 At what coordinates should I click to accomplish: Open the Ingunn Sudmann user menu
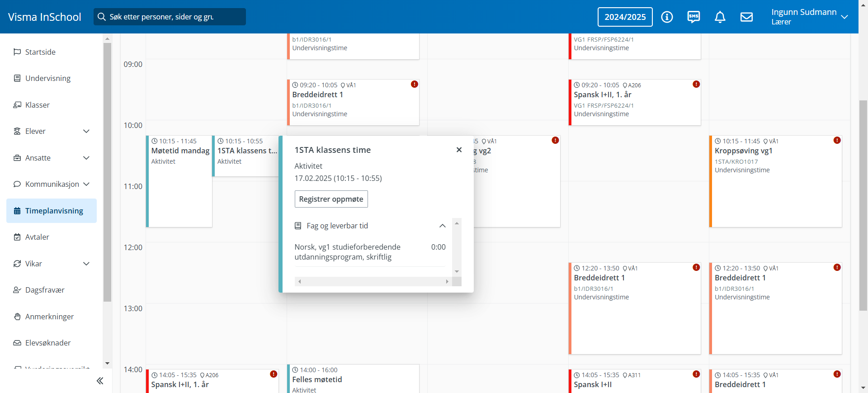point(809,17)
